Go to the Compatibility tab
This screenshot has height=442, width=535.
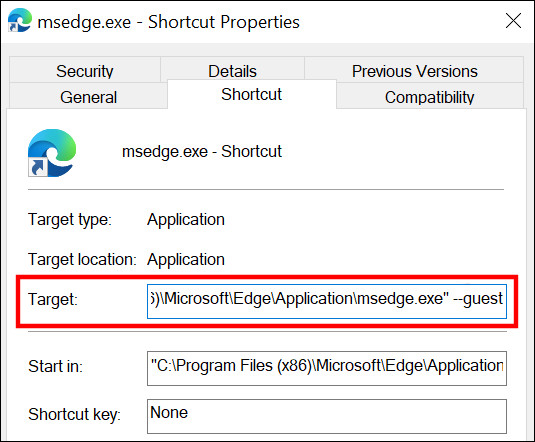click(x=430, y=96)
